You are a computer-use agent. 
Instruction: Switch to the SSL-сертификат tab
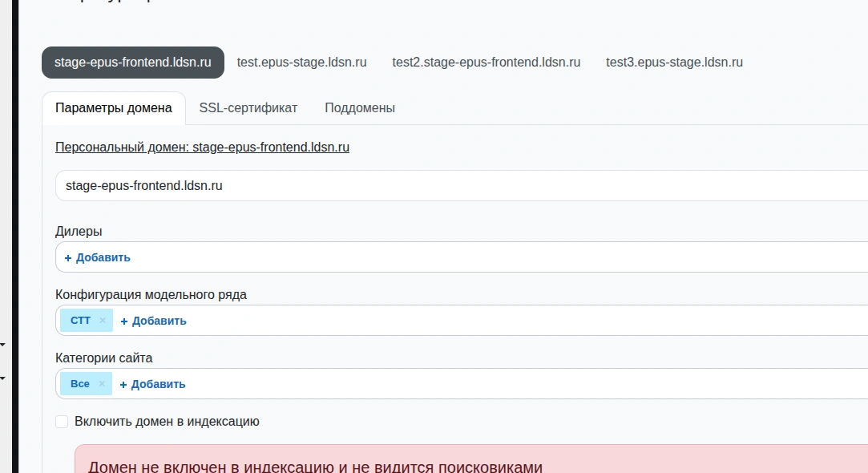248,108
